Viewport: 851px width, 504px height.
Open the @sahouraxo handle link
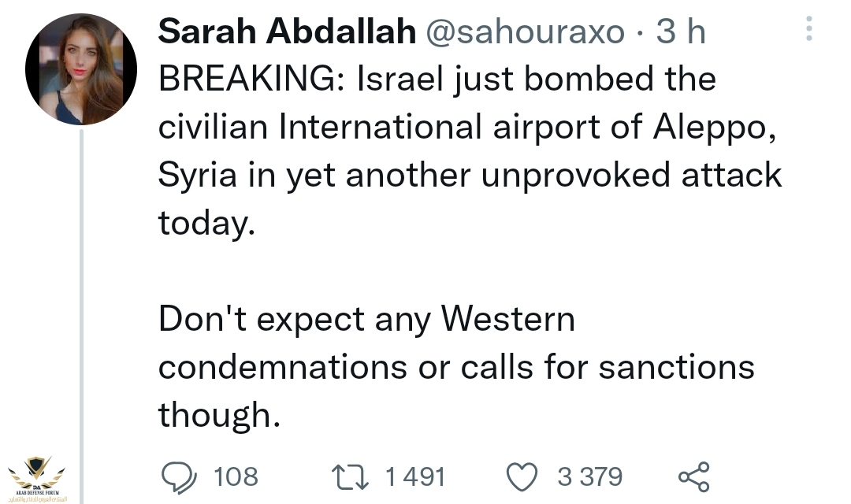coord(525,31)
